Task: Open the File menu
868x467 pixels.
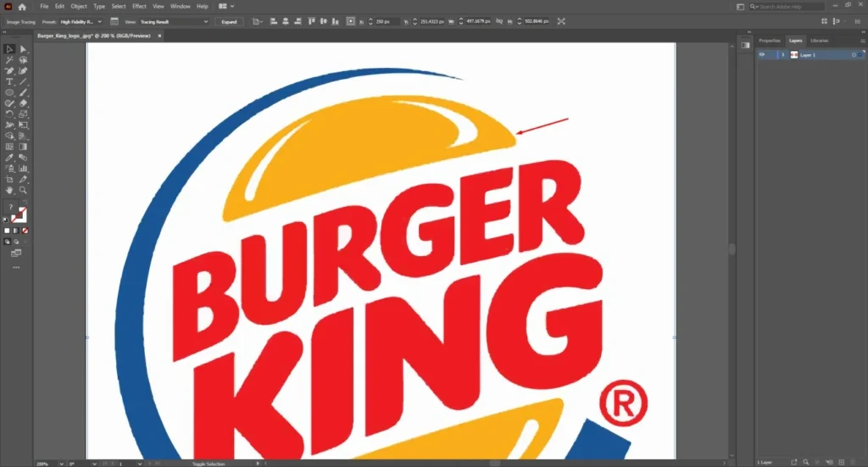Action: [44, 6]
